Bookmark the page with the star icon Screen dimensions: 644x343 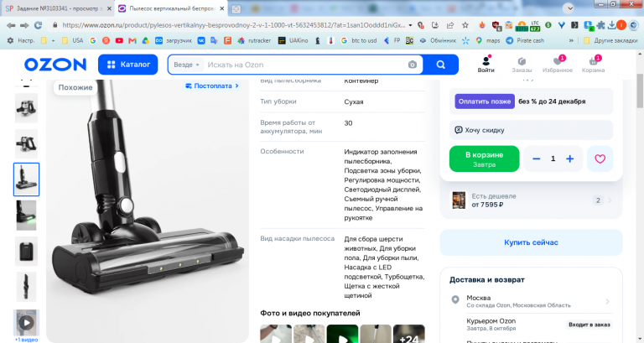[x=465, y=25]
